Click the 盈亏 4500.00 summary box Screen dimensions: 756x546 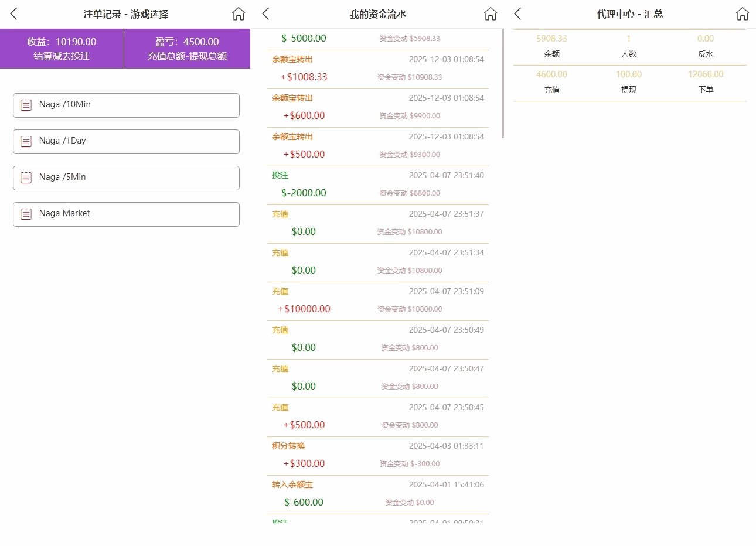(x=187, y=49)
